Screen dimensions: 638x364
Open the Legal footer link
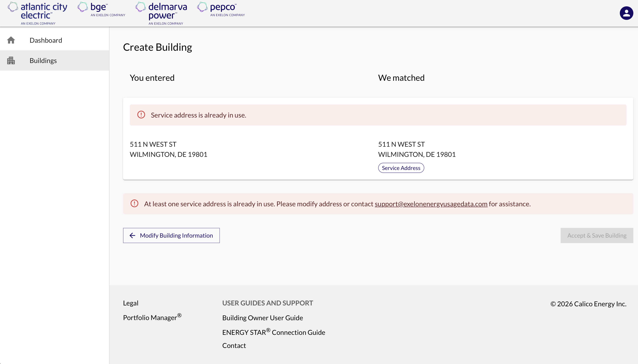tap(130, 303)
